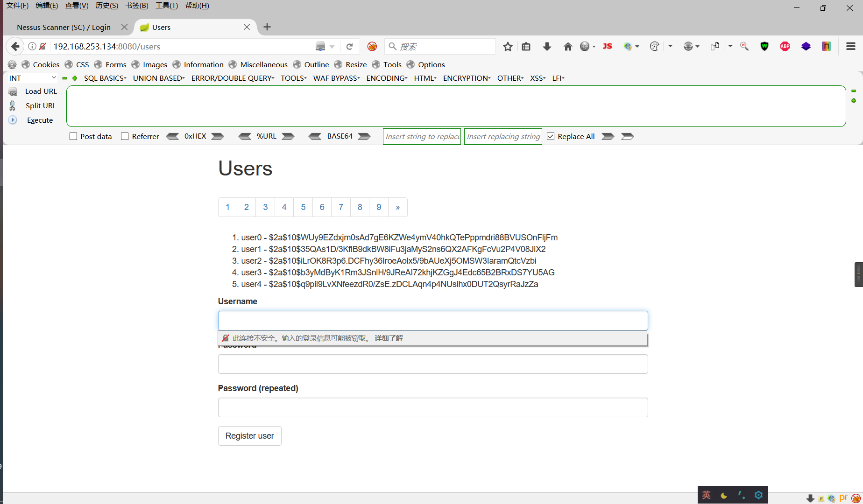863x504 pixels.
Task: Expand the UNION BASED dropdown menu
Action: tap(159, 78)
